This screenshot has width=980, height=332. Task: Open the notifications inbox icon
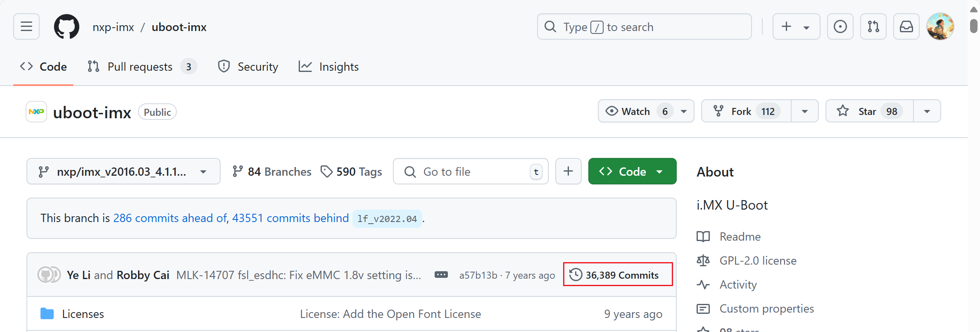(x=906, y=27)
